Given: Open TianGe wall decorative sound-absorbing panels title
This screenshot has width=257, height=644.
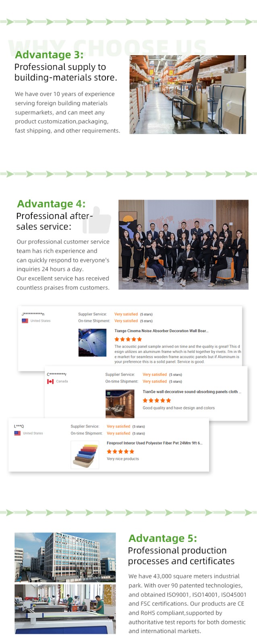Looking at the screenshot, I should (x=192, y=392).
